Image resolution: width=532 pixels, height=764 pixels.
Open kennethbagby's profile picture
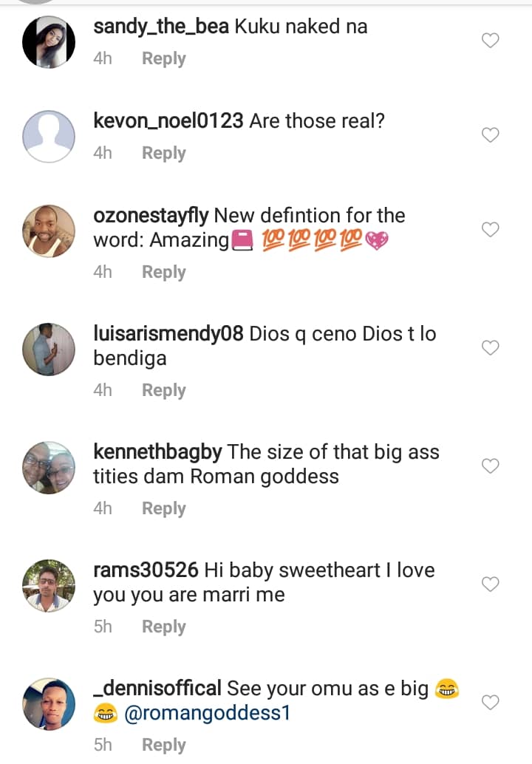tap(49, 467)
